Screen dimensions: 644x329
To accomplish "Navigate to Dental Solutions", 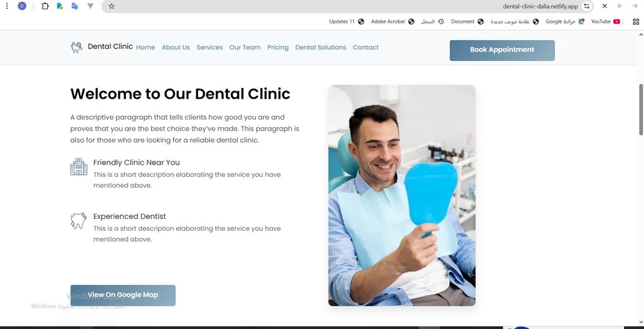I will (320, 47).
